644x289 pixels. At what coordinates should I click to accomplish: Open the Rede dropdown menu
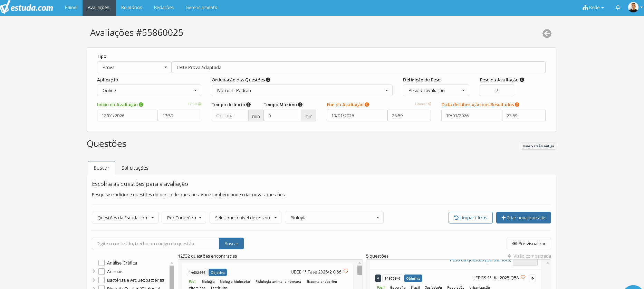point(593,7)
